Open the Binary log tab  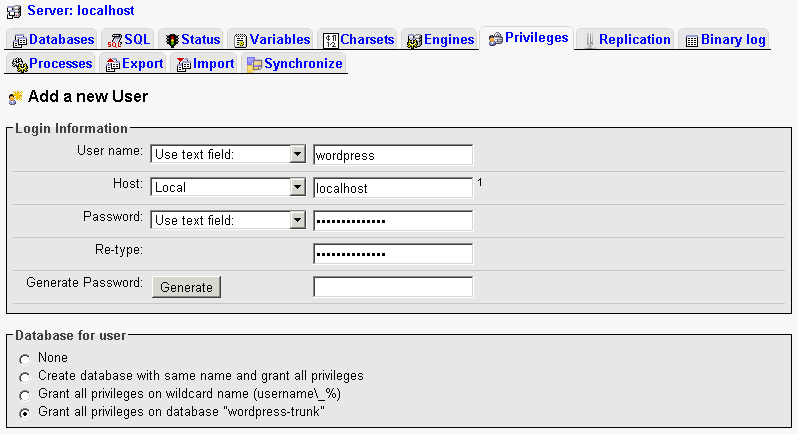[726, 40]
